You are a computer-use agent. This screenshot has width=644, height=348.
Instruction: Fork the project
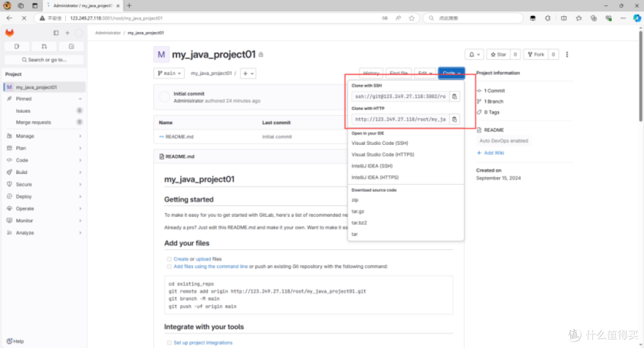(536, 55)
